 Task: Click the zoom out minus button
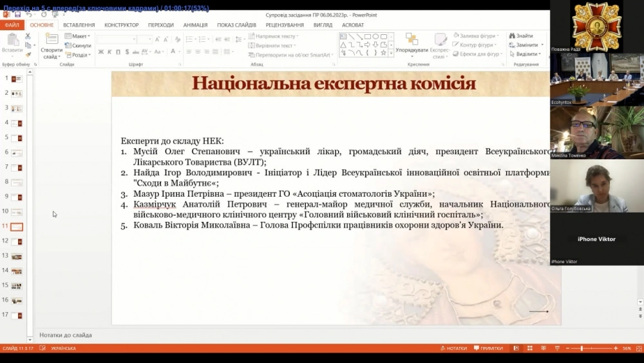coord(567,348)
